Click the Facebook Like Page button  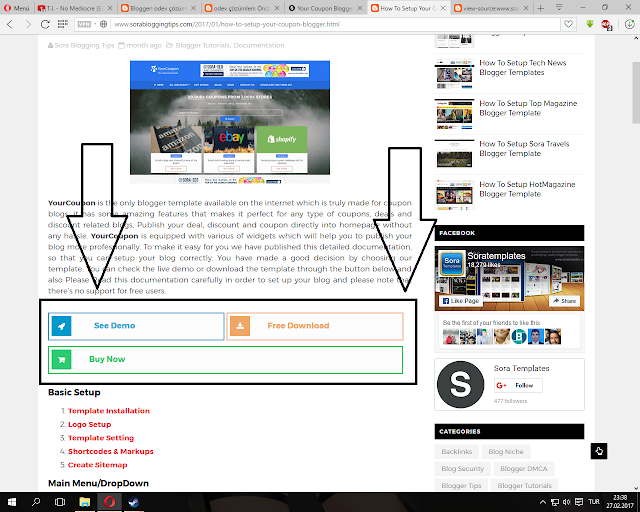point(461,301)
